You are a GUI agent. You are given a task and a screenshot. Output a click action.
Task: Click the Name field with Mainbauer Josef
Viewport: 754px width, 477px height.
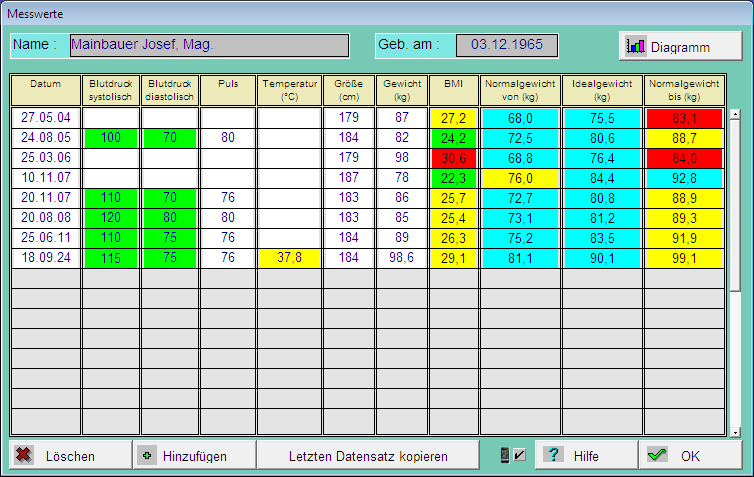209,45
